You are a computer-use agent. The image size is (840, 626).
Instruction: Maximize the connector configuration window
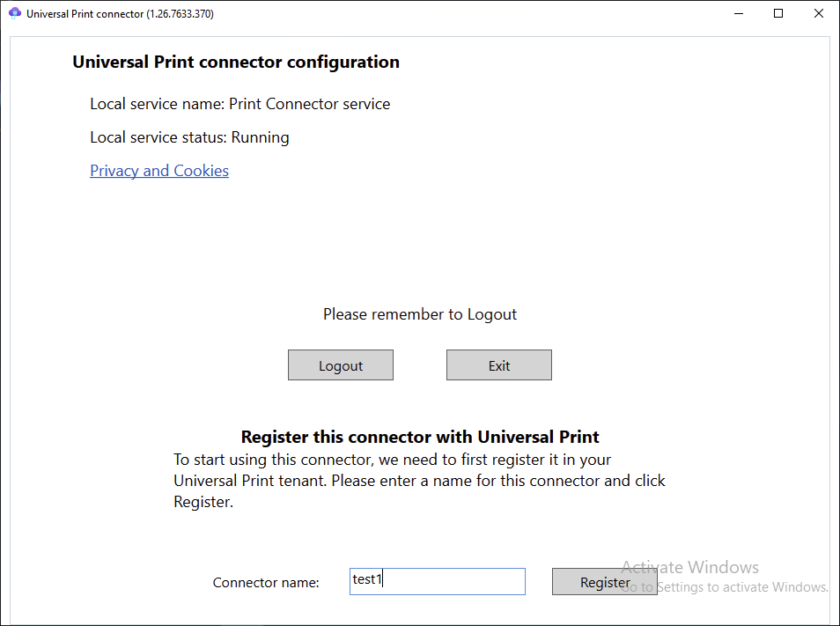(x=778, y=13)
